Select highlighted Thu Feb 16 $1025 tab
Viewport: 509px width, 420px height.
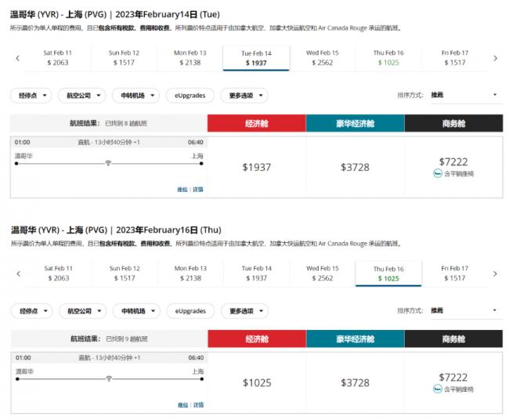click(388, 273)
